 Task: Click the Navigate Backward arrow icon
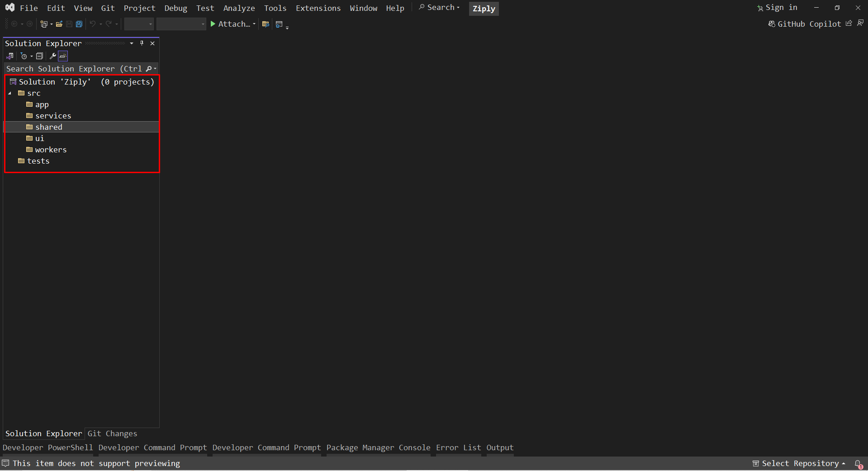[14, 24]
